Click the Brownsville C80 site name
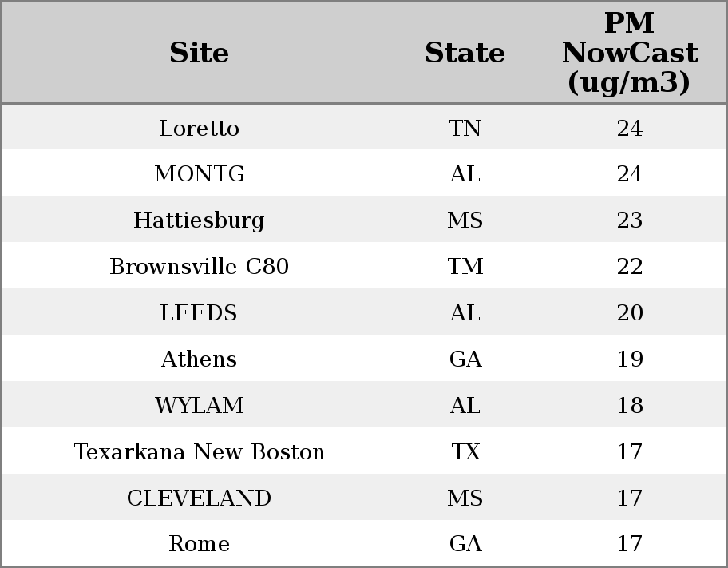This screenshot has width=728, height=568. click(199, 266)
